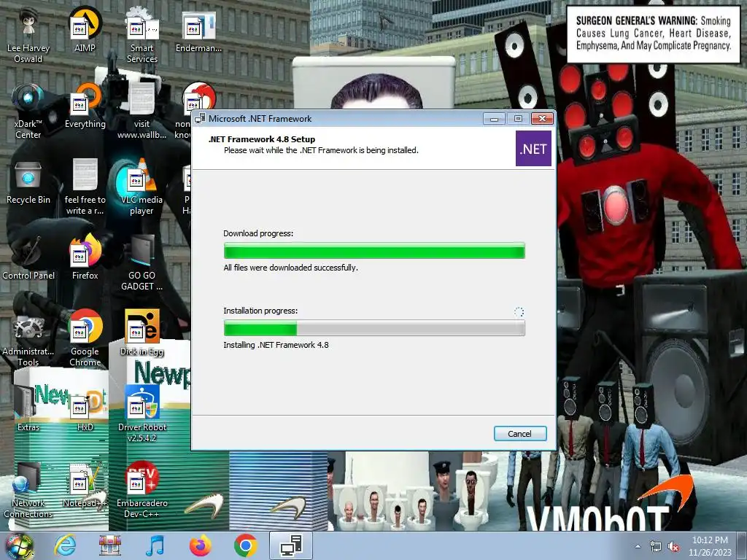Launch Chrome from the taskbar

[245, 545]
